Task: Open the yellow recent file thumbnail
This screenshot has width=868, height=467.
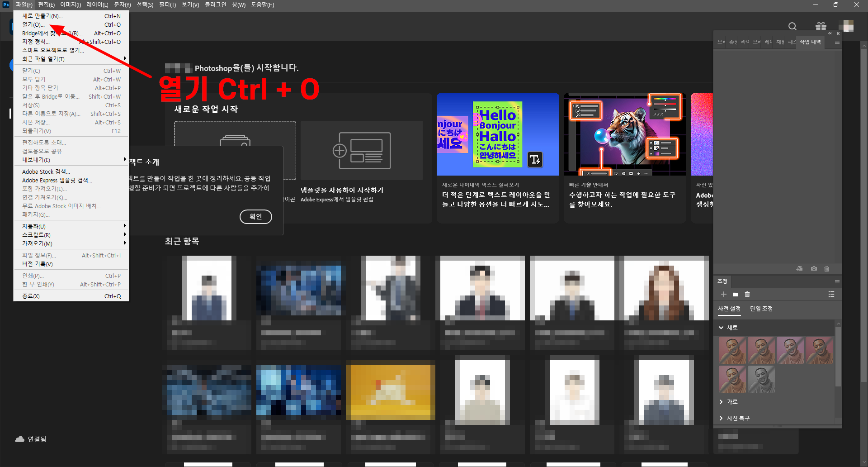Action: click(390, 390)
